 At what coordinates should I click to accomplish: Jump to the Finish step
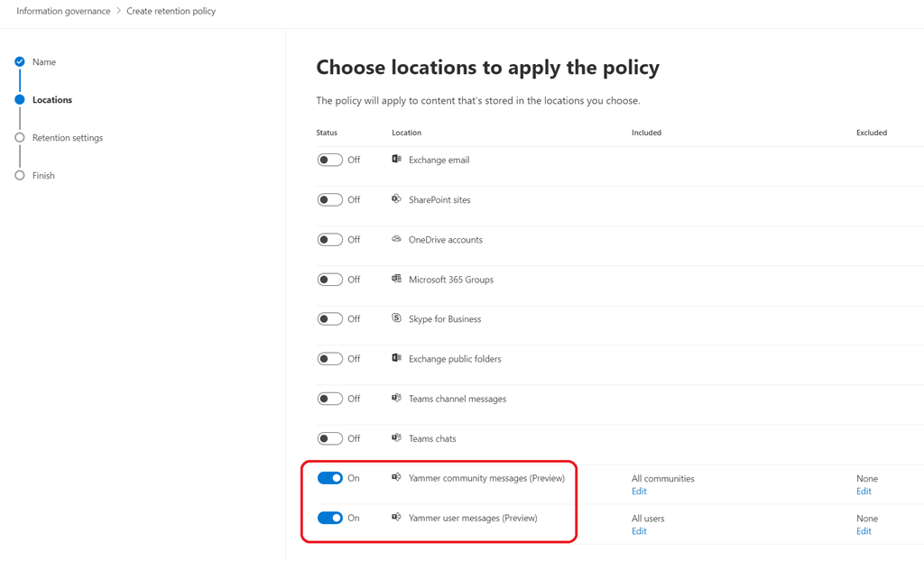tap(43, 176)
